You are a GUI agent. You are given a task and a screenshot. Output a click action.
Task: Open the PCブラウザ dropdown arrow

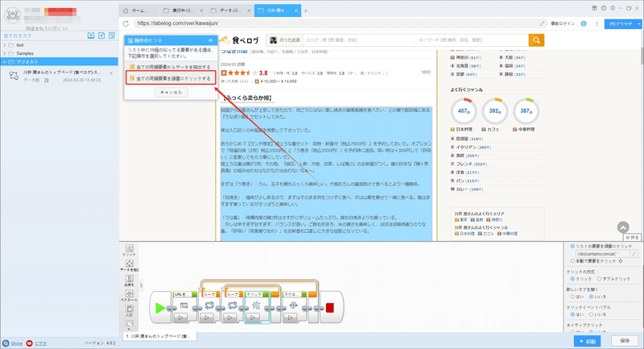point(639,24)
